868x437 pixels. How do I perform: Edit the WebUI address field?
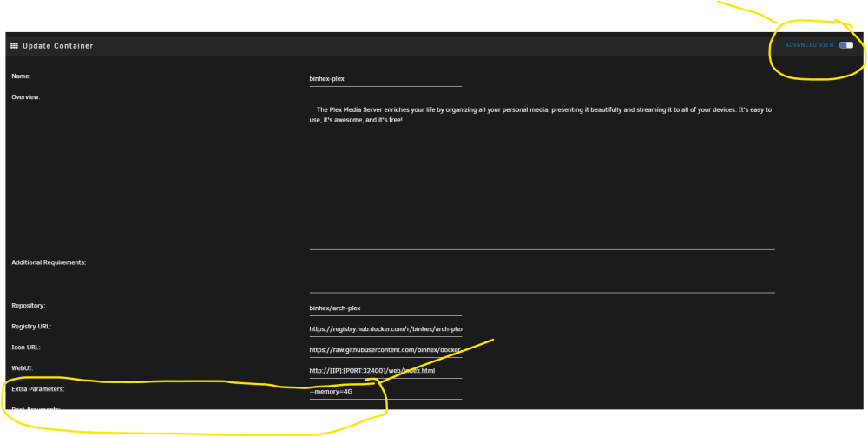[x=385, y=371]
